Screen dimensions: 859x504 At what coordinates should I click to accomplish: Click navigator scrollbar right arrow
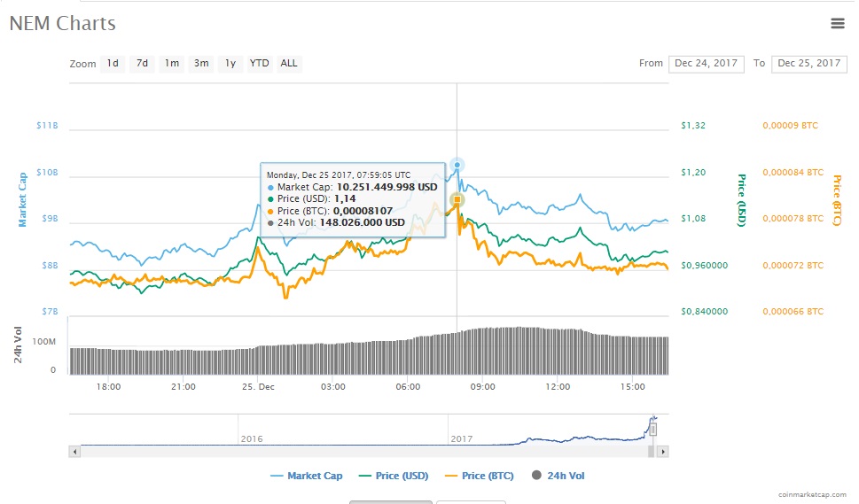663,452
